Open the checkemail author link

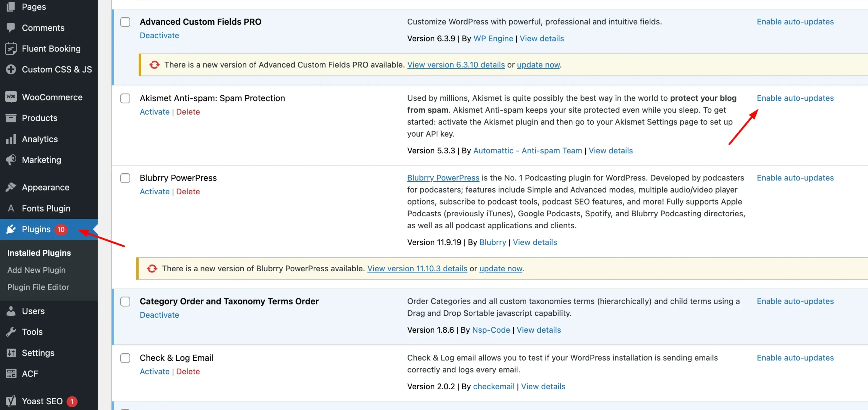494,386
